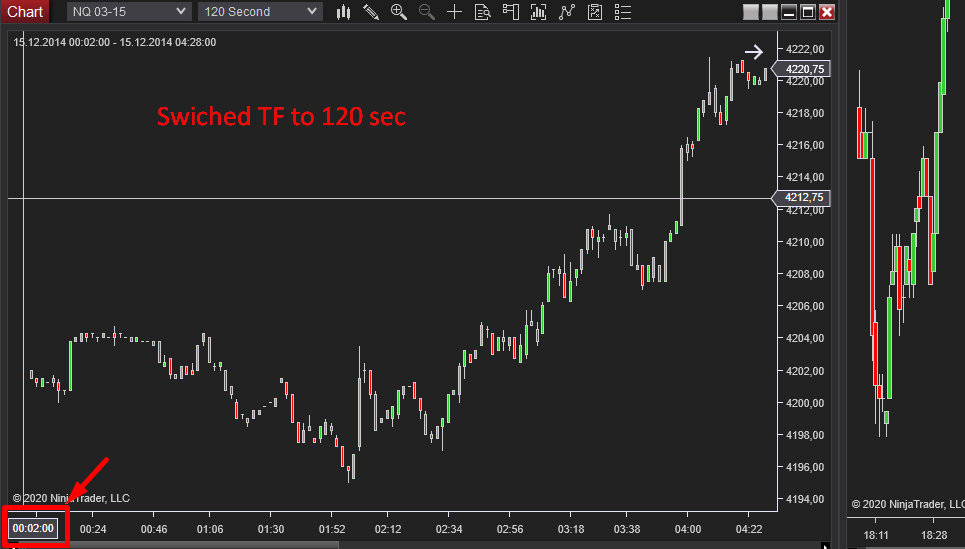Open the NQ 03-15 instrument dropdown

pos(129,12)
